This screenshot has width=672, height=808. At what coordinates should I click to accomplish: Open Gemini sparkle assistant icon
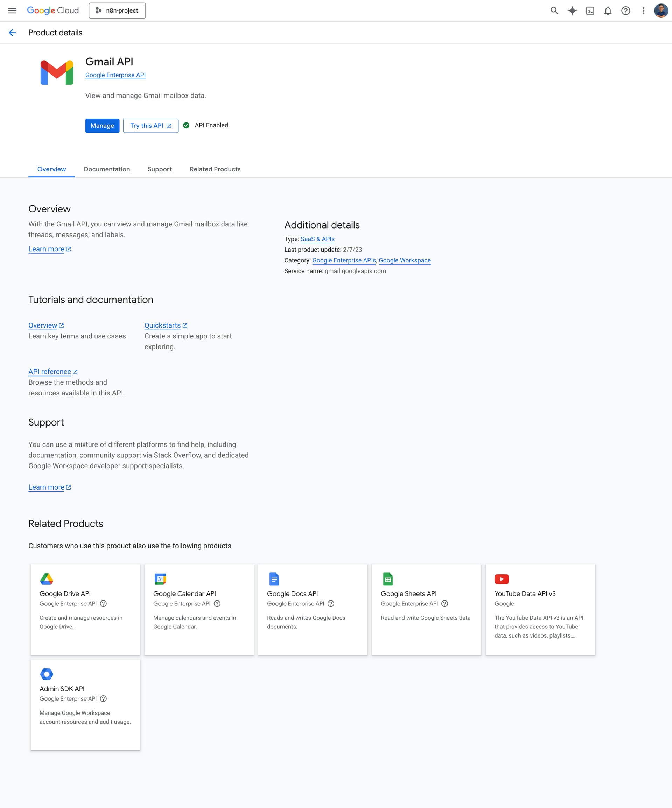pos(572,10)
